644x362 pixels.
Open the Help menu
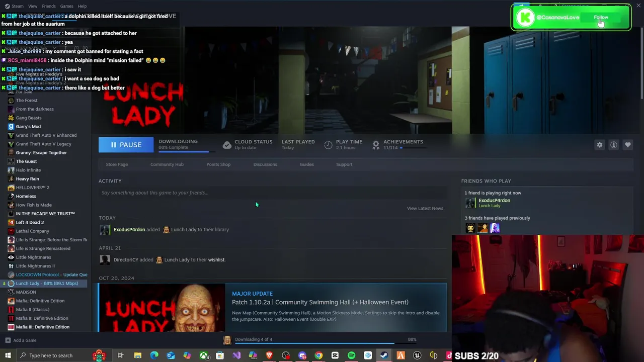pos(82,6)
